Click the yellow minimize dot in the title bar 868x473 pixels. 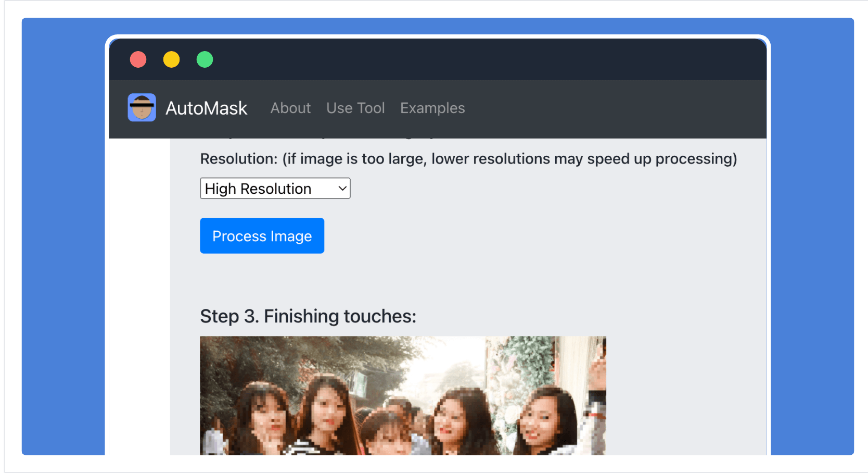pyautogui.click(x=172, y=59)
